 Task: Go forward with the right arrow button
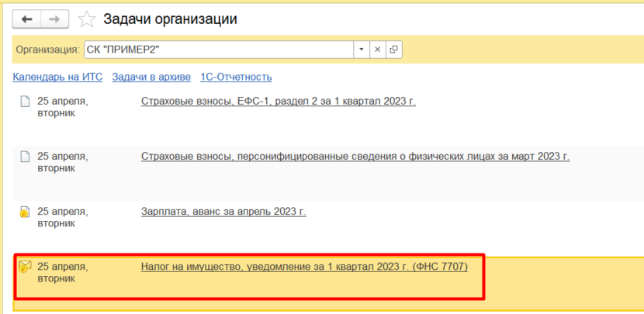[x=54, y=18]
